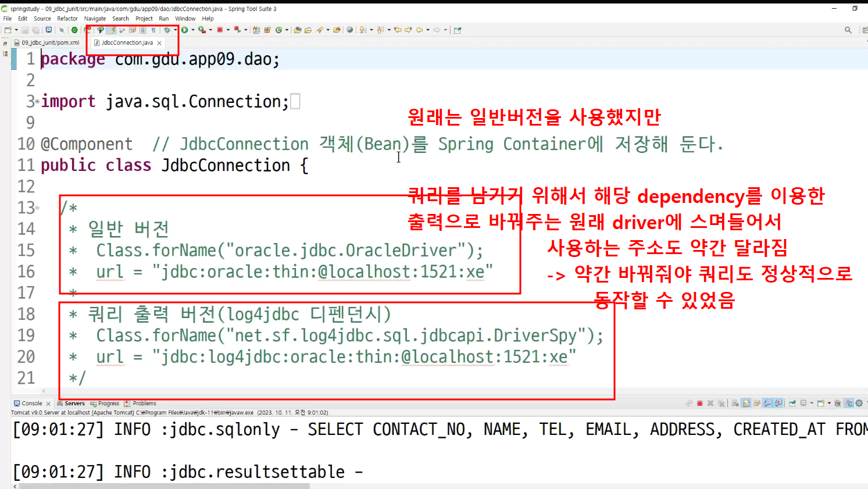Image resolution: width=868 pixels, height=489 pixels.
Task: Open the New file dropdown arrow
Action: [16, 30]
